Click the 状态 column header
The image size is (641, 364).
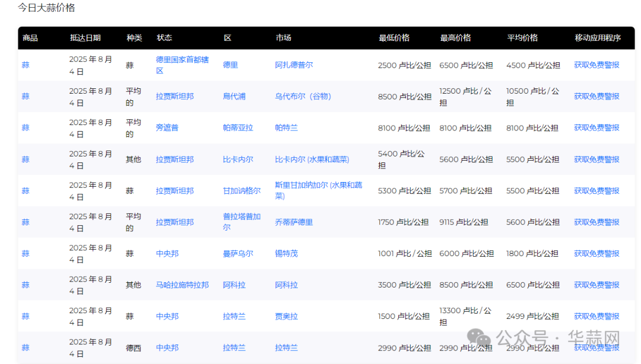point(164,38)
